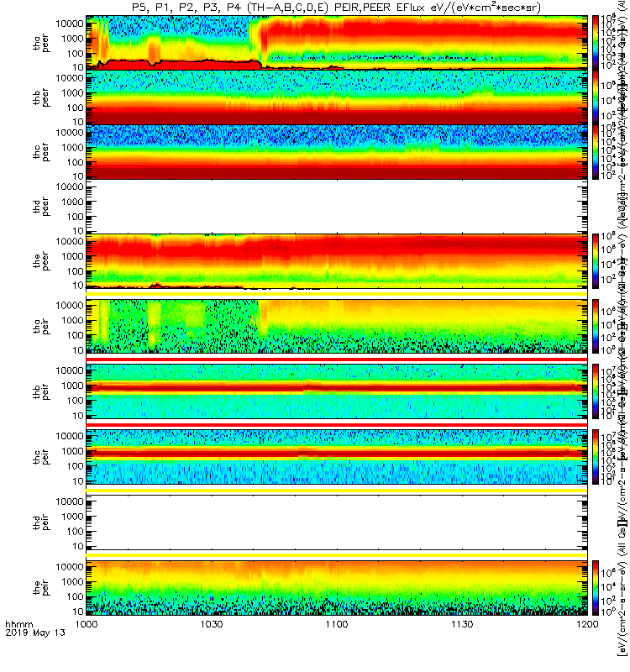Click the the peir color scale bar
Screen dimensions: 630x672
pos(596,587)
